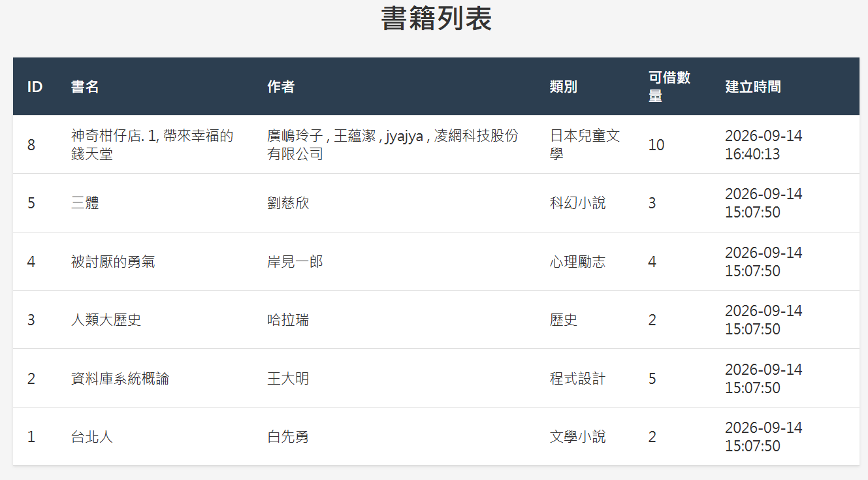Select book title 台北人
This screenshot has width=868, height=480.
click(x=92, y=437)
